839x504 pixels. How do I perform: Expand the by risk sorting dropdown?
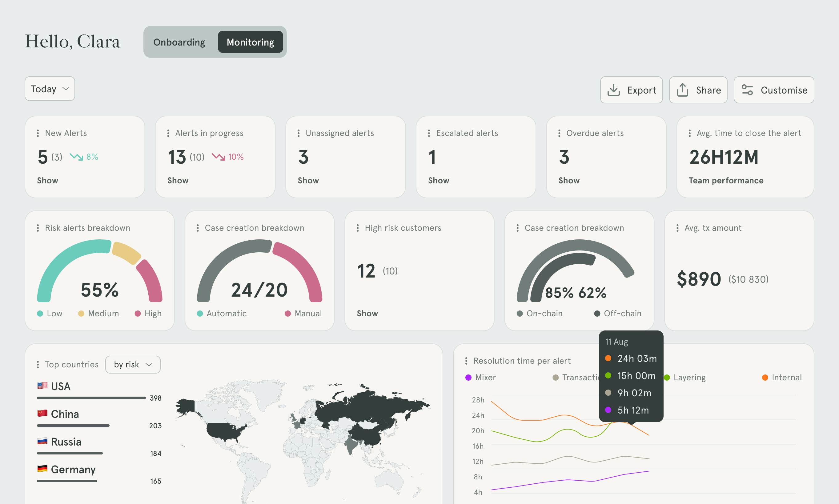pyautogui.click(x=133, y=365)
